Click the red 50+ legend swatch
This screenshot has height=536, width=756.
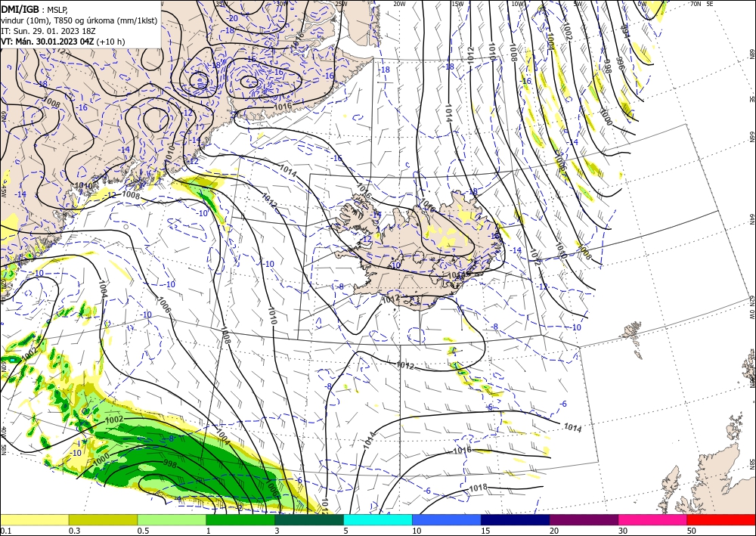point(721,519)
